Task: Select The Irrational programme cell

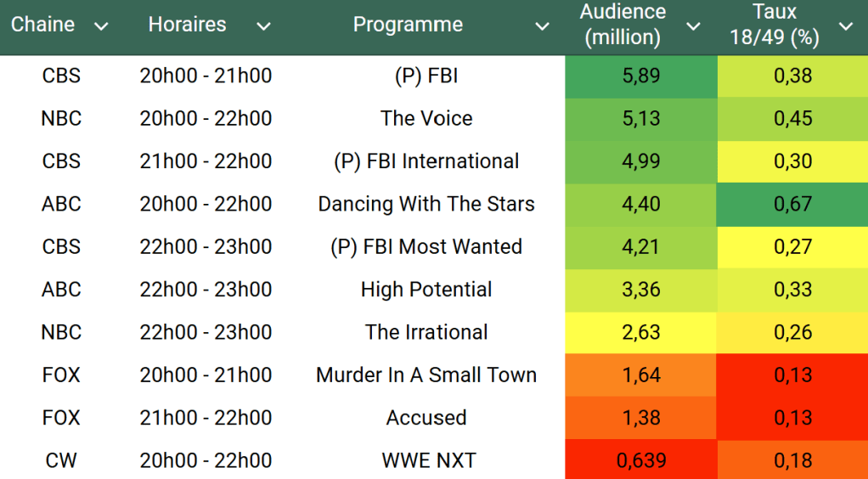Action: pyautogui.click(x=426, y=332)
